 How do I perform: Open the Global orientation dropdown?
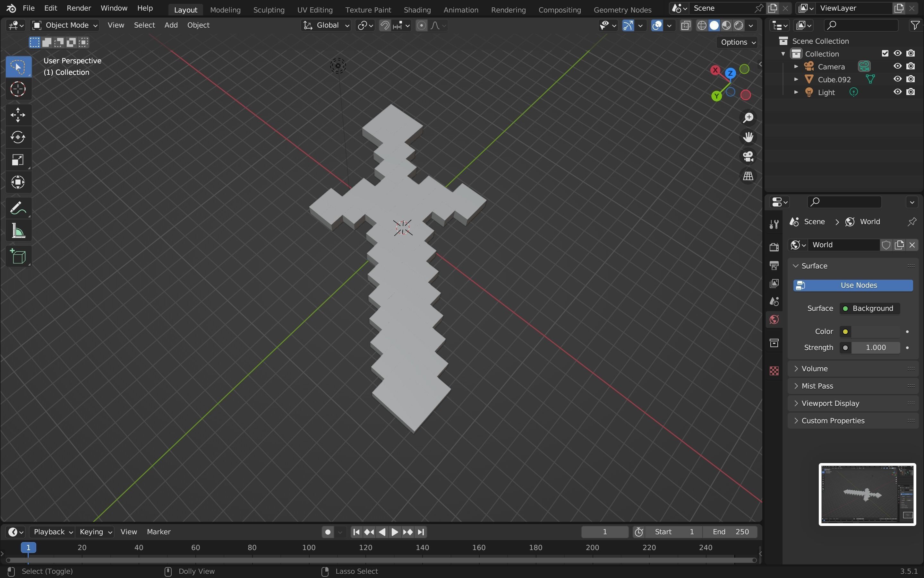(x=326, y=25)
